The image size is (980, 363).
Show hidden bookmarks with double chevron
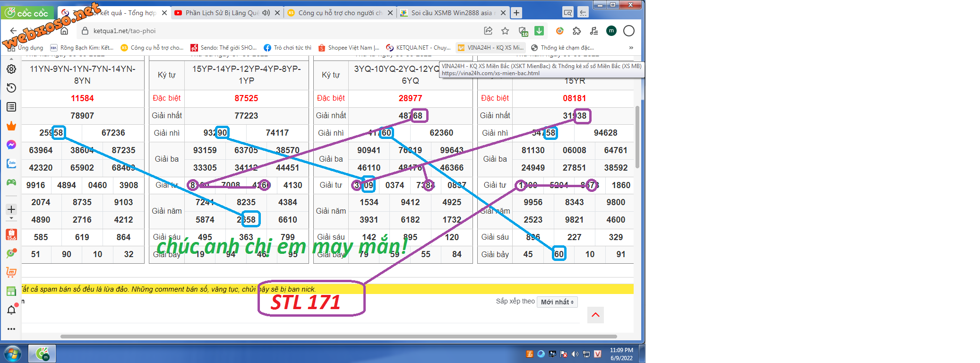click(631, 48)
